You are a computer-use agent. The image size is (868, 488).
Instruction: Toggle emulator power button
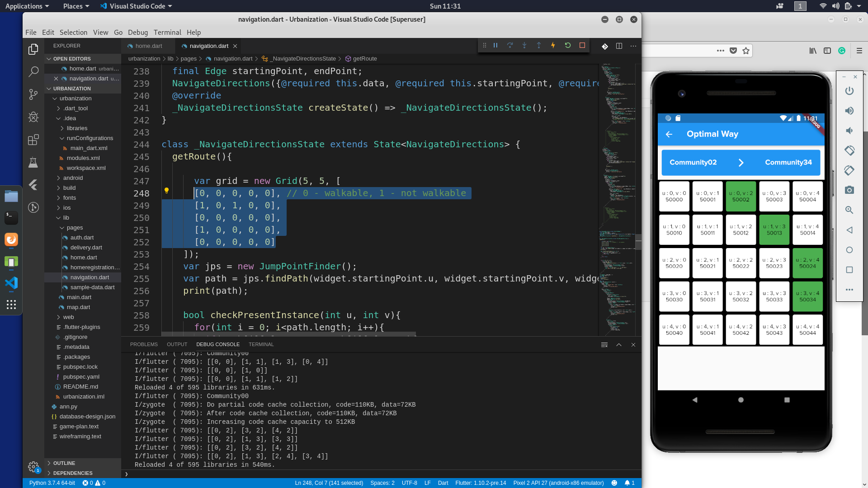coord(849,91)
